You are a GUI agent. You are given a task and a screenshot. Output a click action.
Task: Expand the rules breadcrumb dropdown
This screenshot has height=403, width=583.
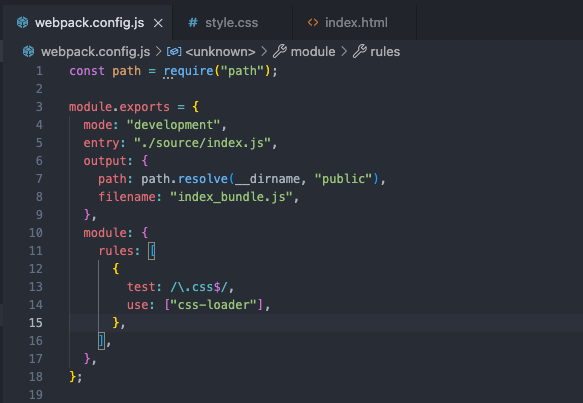coord(385,51)
